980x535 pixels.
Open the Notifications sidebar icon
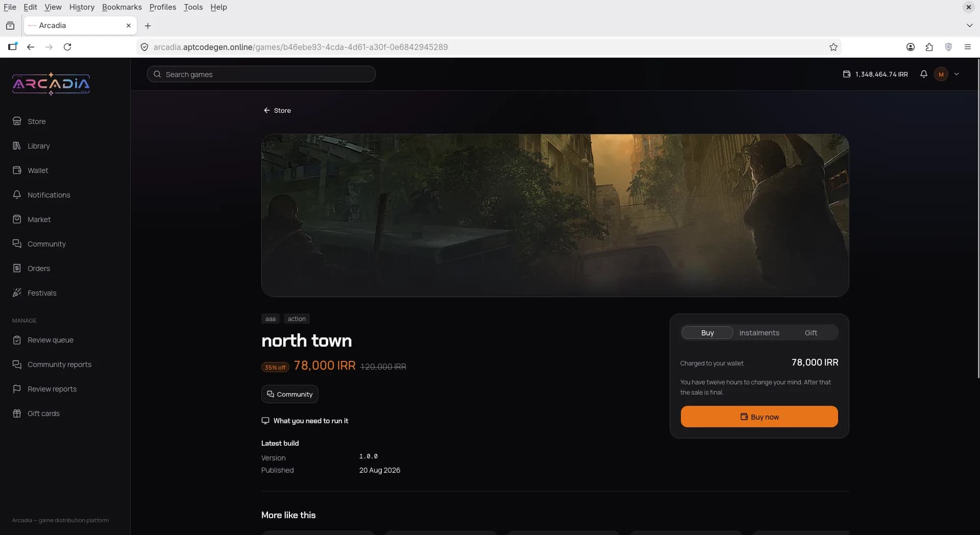coord(17,194)
